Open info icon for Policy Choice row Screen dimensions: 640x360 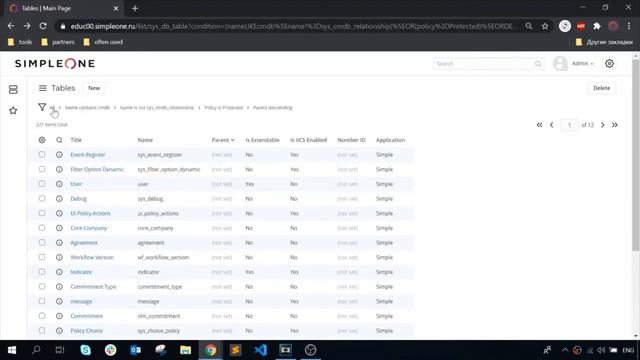[x=59, y=331]
